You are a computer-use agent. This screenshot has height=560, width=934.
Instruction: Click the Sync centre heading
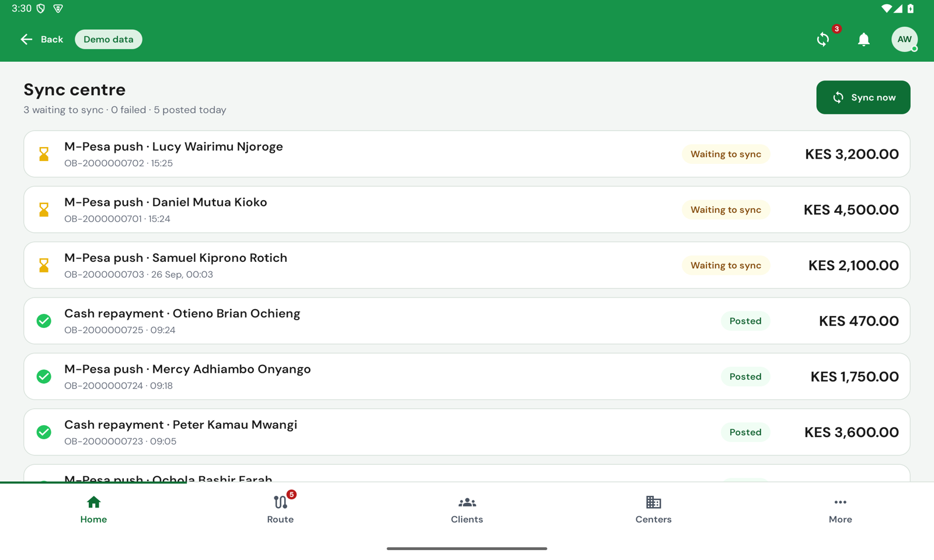75,90
